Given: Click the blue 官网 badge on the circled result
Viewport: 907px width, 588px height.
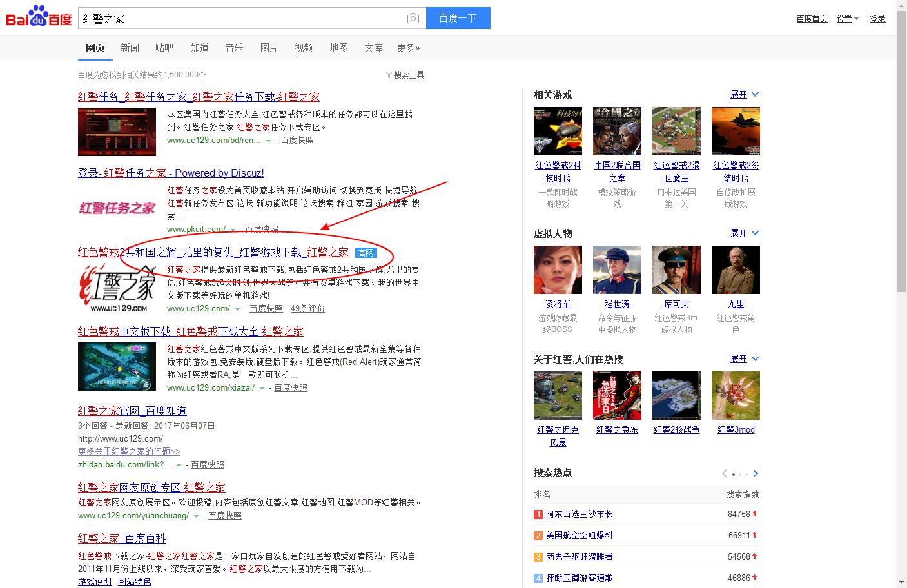Looking at the screenshot, I should (x=366, y=253).
